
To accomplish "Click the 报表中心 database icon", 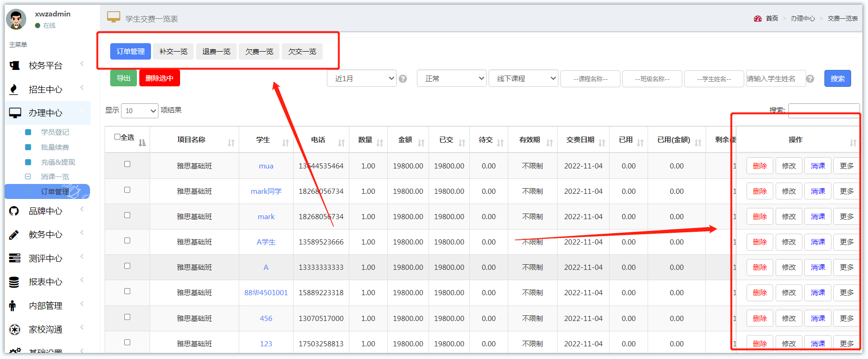I will click(x=14, y=282).
